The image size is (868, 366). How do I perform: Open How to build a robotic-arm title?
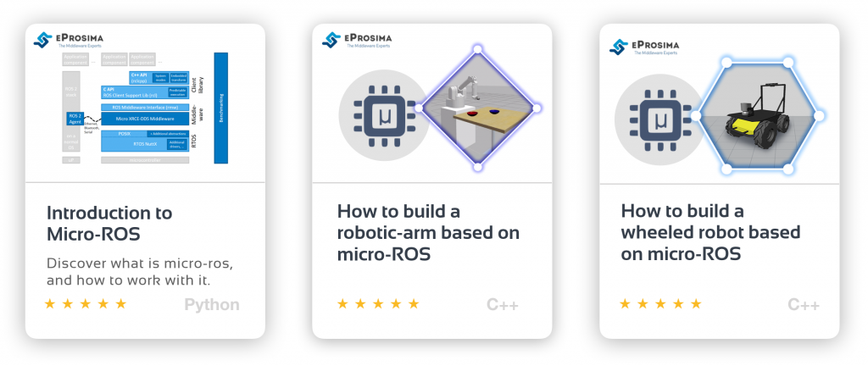[428, 233]
